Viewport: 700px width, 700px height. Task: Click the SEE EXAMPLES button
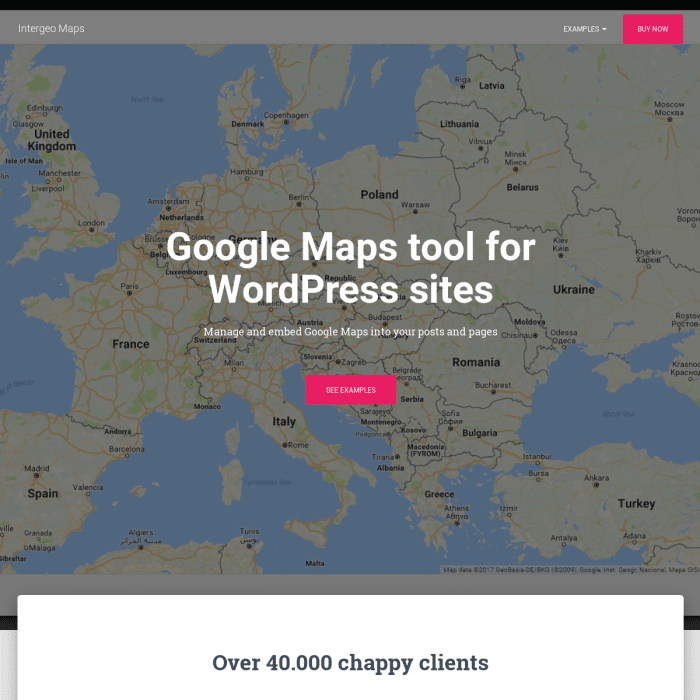point(350,390)
